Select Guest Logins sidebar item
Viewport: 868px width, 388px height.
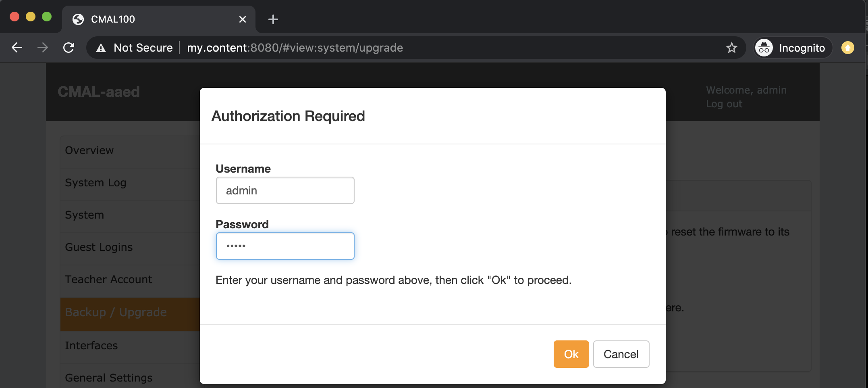click(x=99, y=247)
